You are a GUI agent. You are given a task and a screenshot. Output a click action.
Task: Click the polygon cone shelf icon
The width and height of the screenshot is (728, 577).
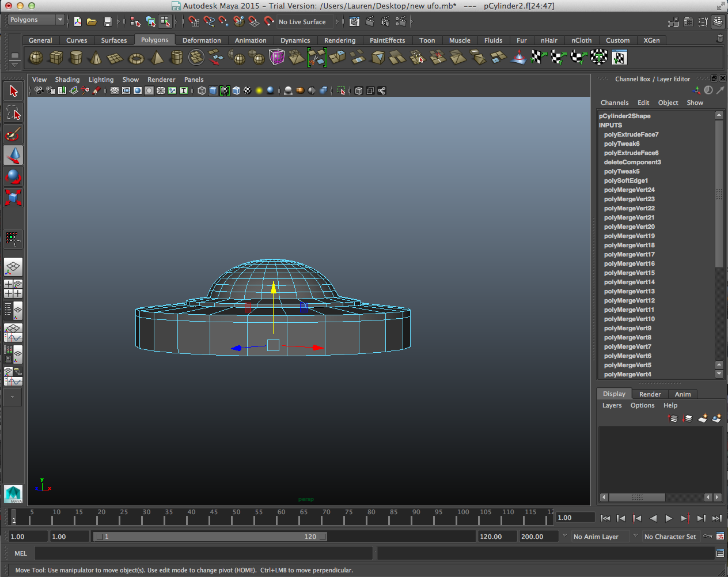(x=96, y=58)
